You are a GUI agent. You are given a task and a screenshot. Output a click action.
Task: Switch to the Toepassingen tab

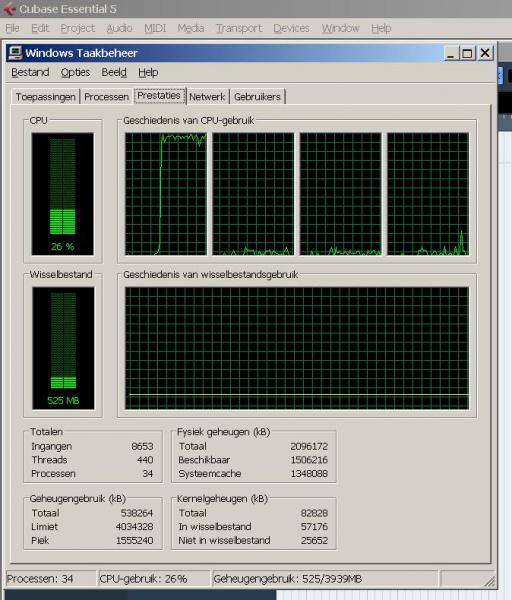46,97
